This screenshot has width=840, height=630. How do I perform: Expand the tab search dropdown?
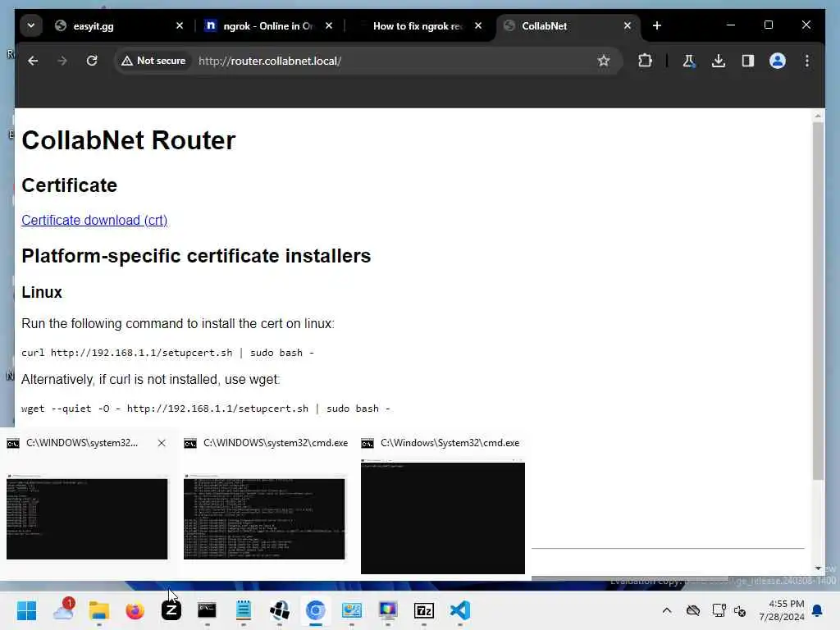31,25
